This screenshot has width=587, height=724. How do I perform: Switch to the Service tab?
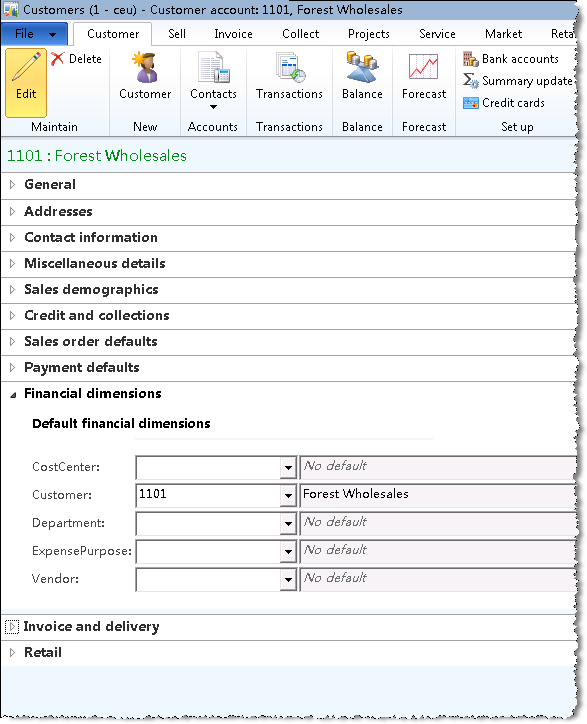point(437,34)
